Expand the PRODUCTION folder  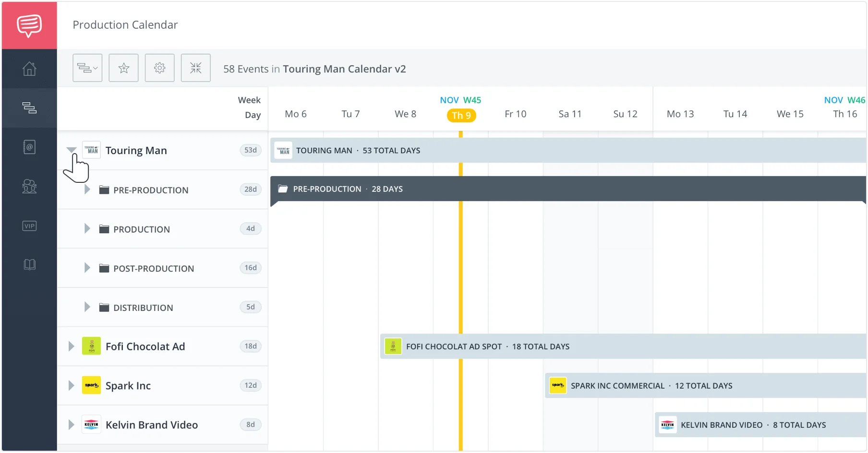tap(87, 229)
